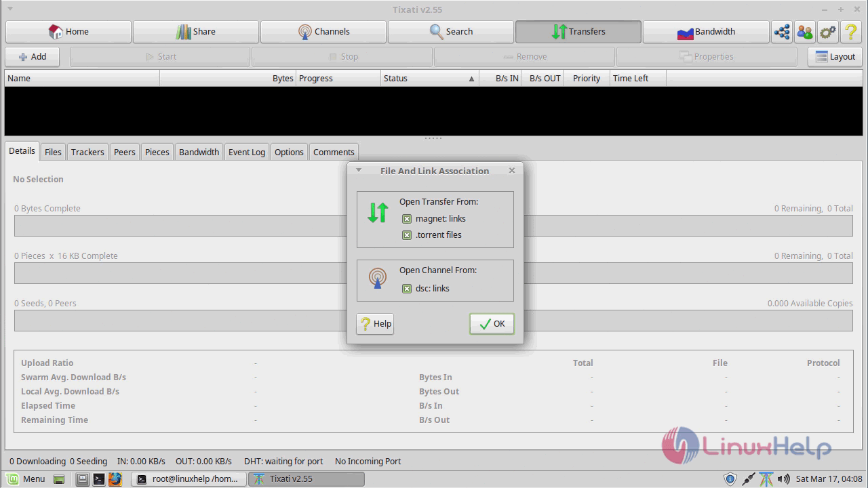868x488 pixels.
Task: Switch to the Files tab
Action: pyautogui.click(x=53, y=152)
